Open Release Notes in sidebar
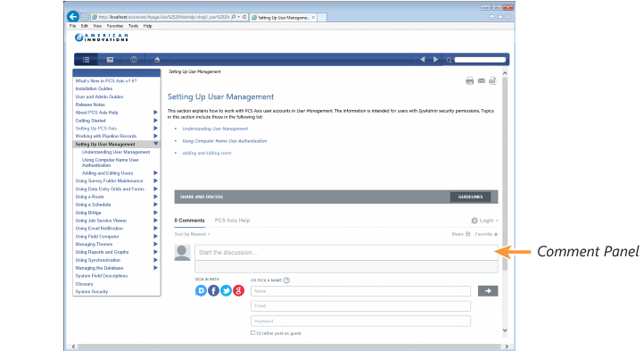The image size is (644, 351). 90,104
